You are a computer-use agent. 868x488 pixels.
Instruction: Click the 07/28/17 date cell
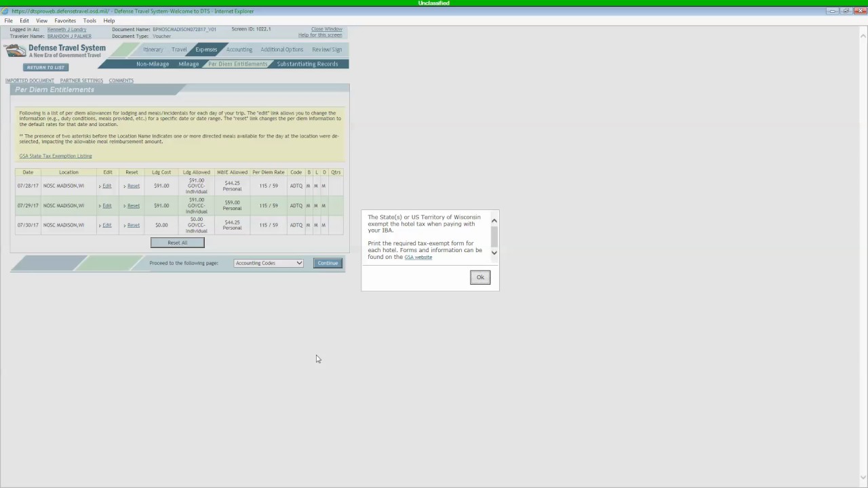(x=28, y=186)
